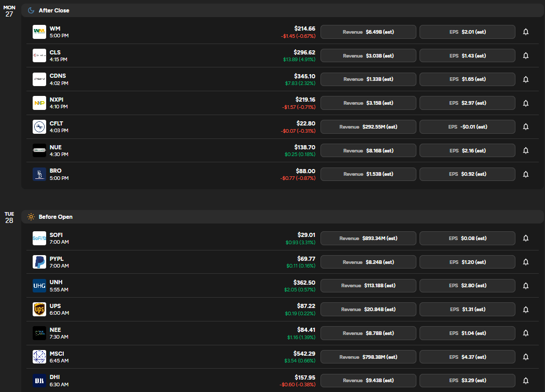Click BRO price $88.00
The width and height of the screenshot is (545, 392).
coord(305,171)
